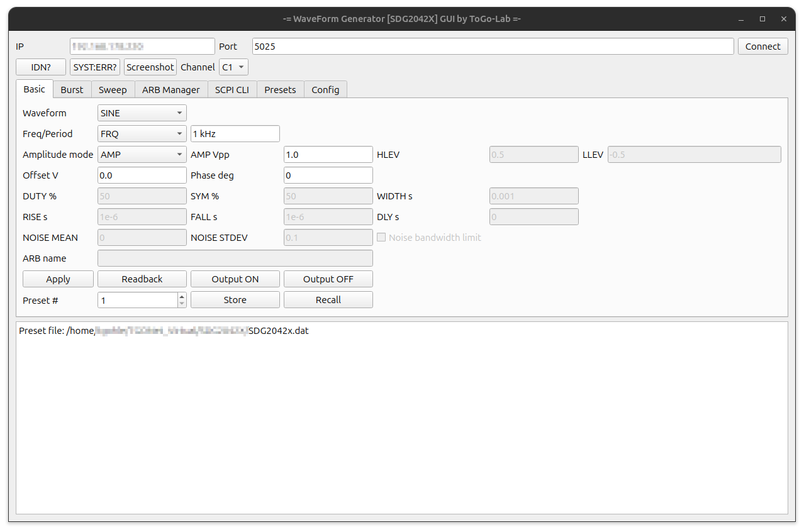Open the Freq/Period FRQ dropdown
804x532 pixels.
click(142, 134)
